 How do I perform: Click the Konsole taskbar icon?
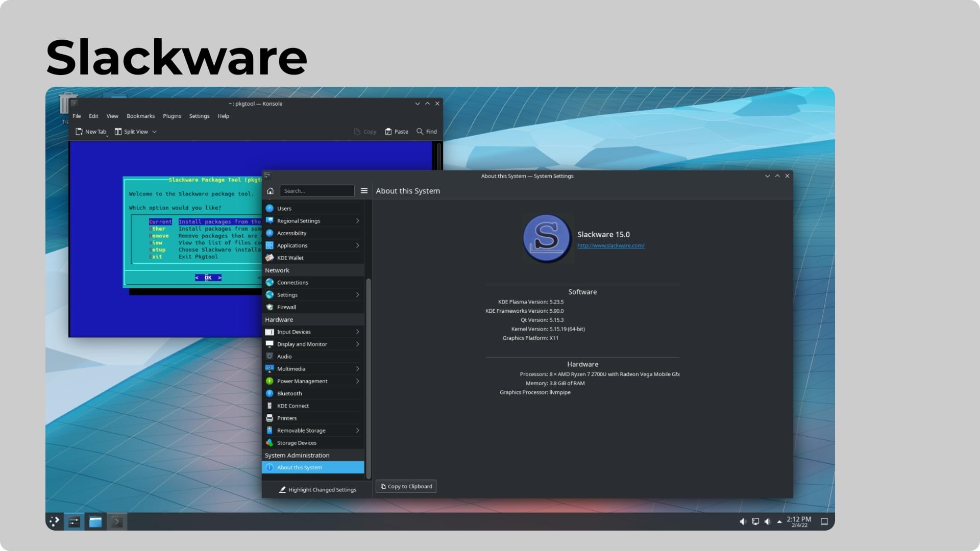tap(117, 521)
